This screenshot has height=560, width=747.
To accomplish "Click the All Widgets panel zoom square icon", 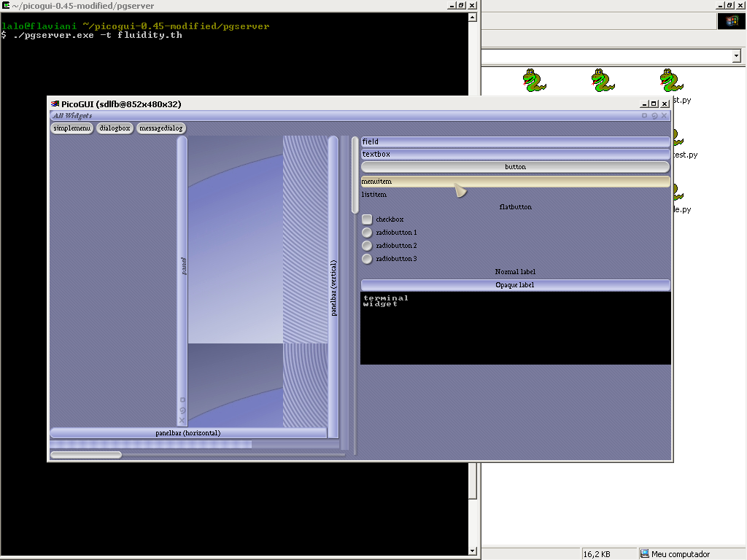I will (x=645, y=116).
